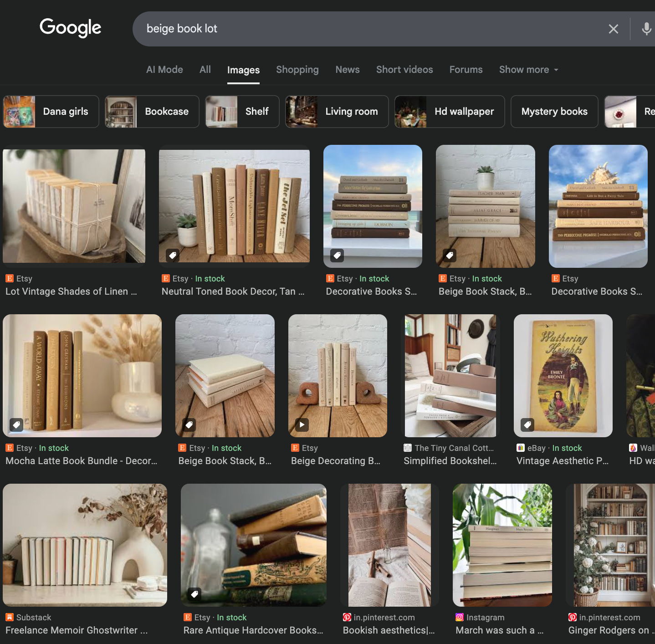Click product tag icon on Rare Antique Hardcover image

[x=194, y=594]
